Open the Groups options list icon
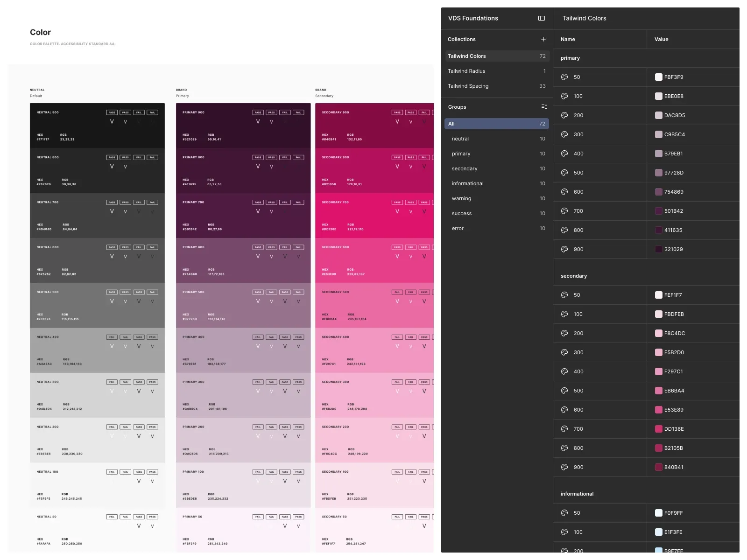747x560 pixels. coord(544,107)
